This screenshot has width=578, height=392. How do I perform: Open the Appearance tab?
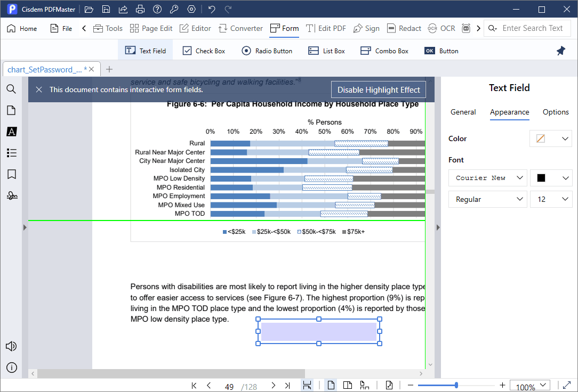(509, 112)
